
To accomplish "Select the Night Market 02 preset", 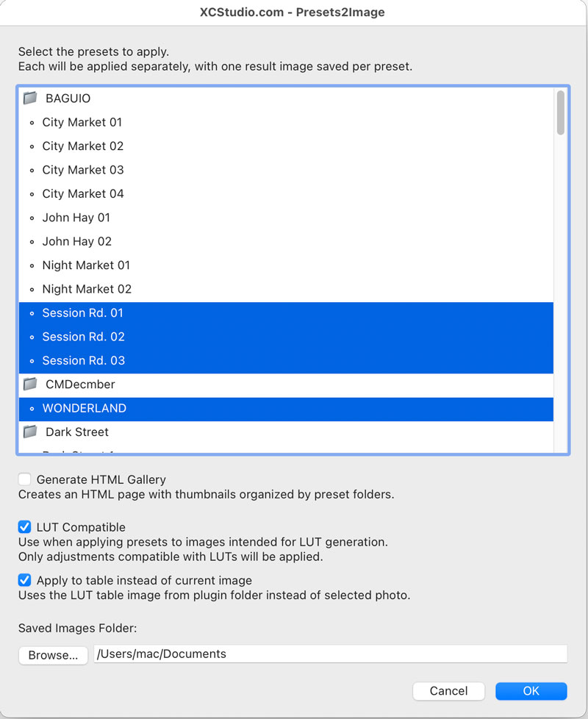I will pos(87,289).
